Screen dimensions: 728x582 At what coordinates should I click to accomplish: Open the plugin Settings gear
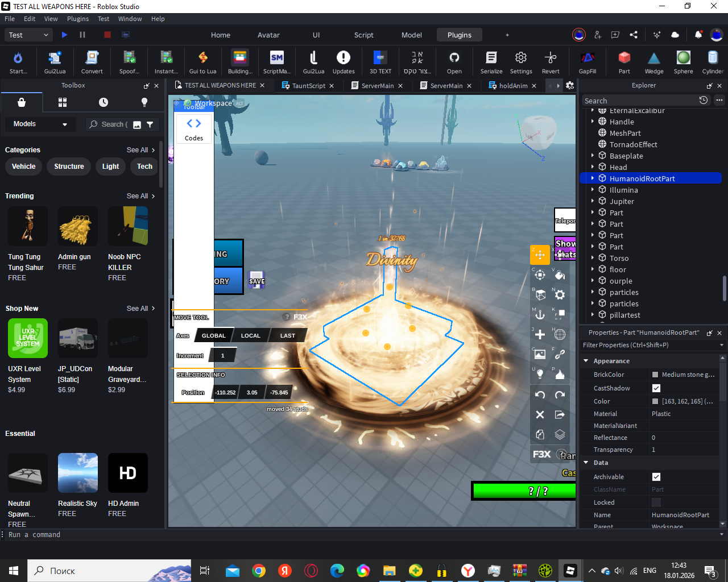[x=521, y=62]
